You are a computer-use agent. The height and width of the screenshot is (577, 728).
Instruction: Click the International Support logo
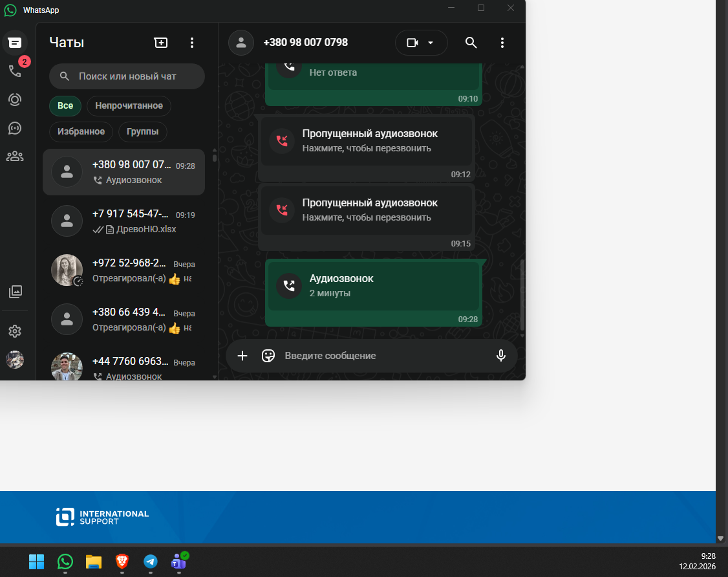tap(102, 517)
